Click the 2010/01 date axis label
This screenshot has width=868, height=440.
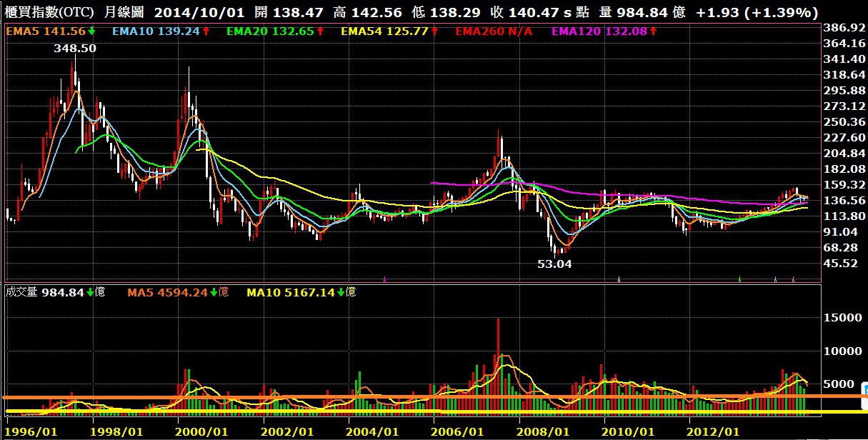coord(629,432)
